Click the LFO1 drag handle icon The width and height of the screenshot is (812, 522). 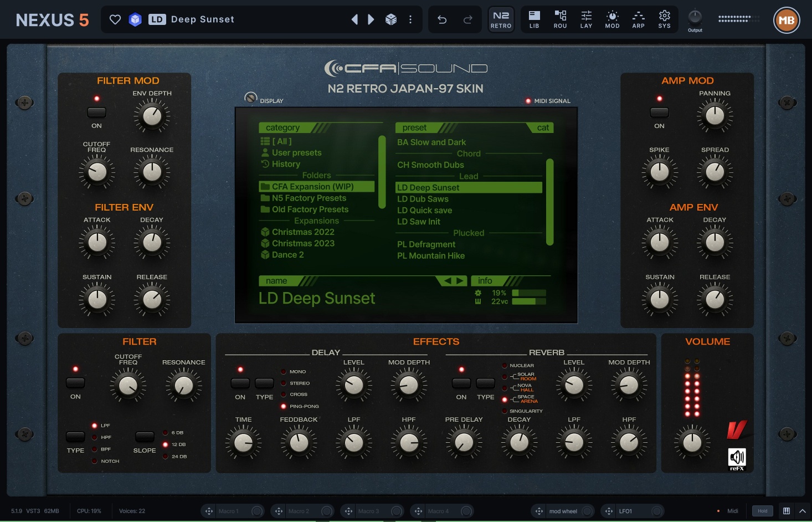[x=609, y=511]
